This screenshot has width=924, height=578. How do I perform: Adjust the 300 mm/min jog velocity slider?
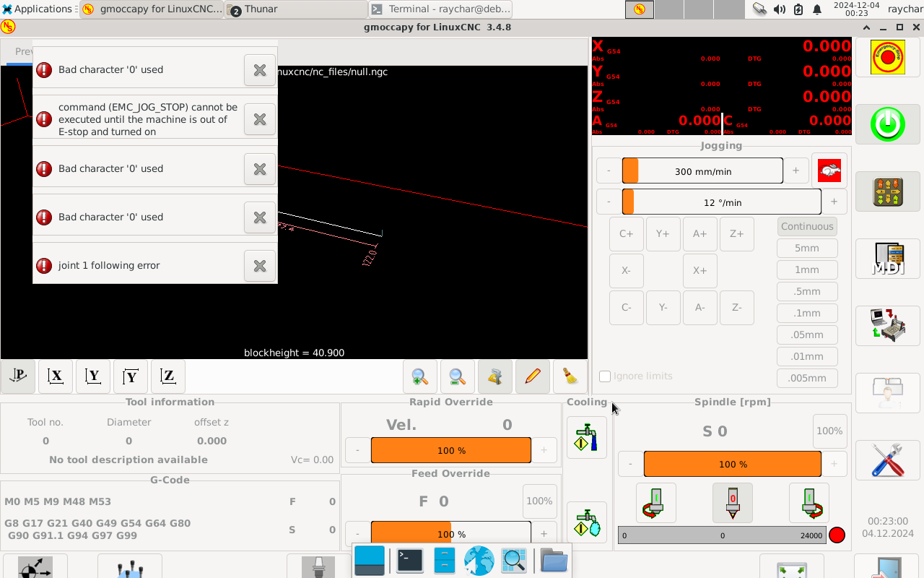click(x=702, y=171)
